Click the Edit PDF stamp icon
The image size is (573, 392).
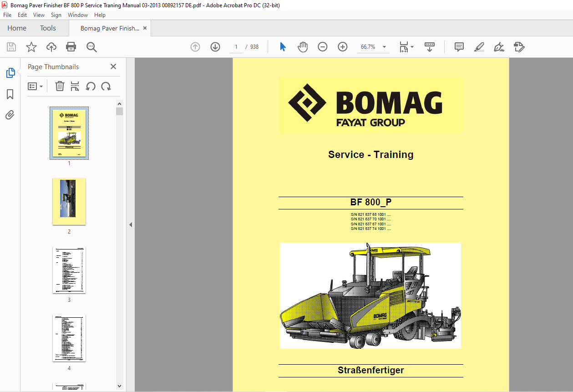click(x=519, y=47)
